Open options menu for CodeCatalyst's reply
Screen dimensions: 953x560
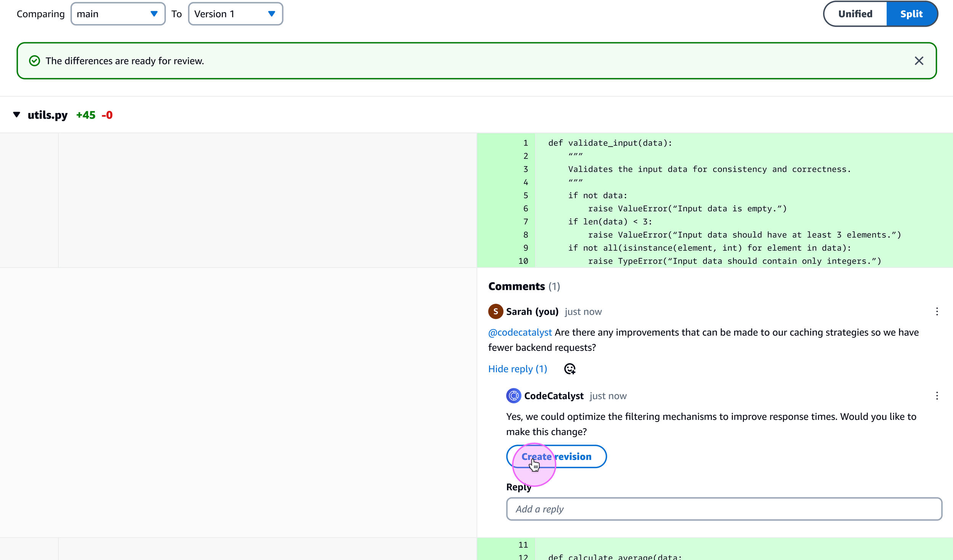point(937,396)
